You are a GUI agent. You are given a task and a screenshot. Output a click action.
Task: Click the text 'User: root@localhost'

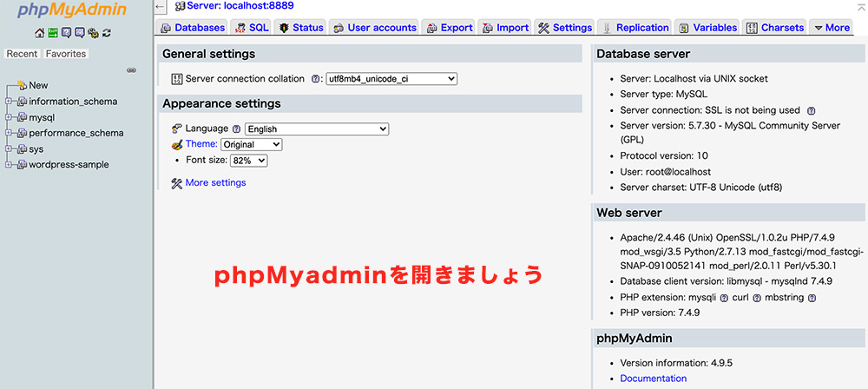click(666, 172)
